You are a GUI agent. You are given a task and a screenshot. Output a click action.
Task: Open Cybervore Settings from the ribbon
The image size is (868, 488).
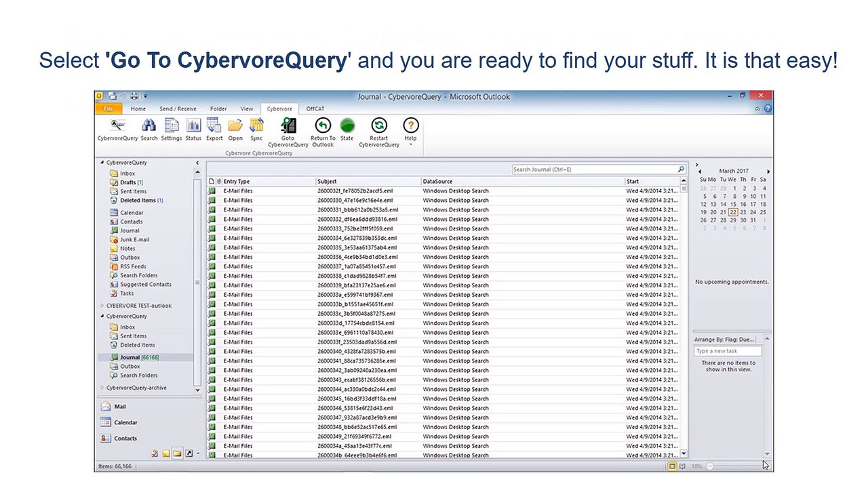[172, 125]
